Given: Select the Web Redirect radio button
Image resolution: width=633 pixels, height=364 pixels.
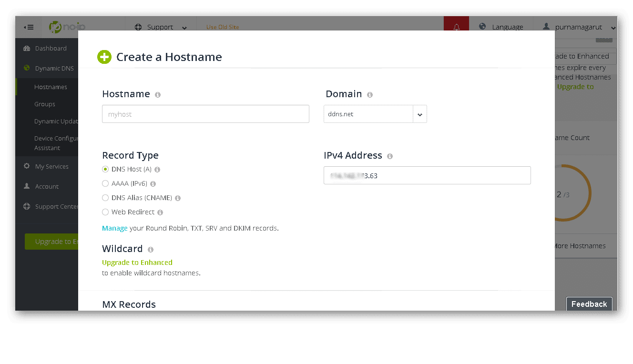Looking at the screenshot, I should (x=105, y=212).
